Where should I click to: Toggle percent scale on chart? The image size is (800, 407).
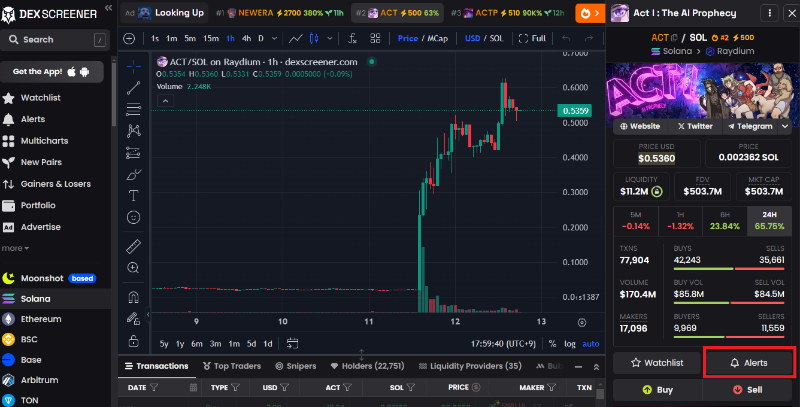coord(552,344)
